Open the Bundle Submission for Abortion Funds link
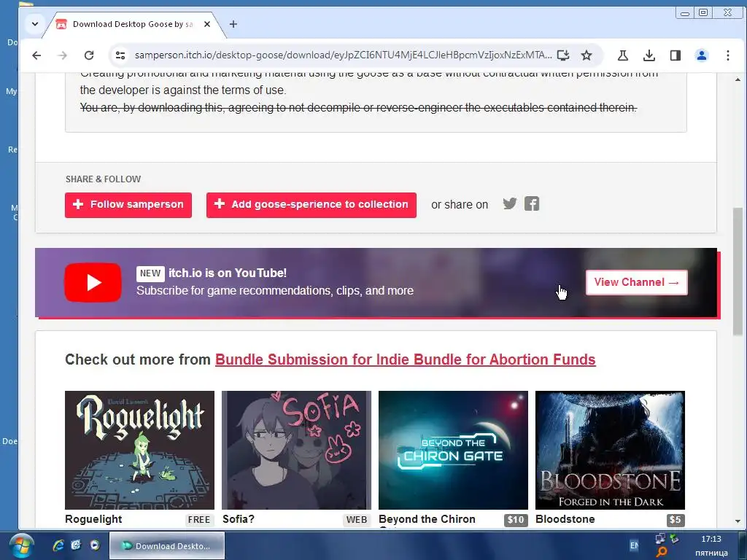Screen dimensions: 747x560 pyautogui.click(x=406, y=359)
